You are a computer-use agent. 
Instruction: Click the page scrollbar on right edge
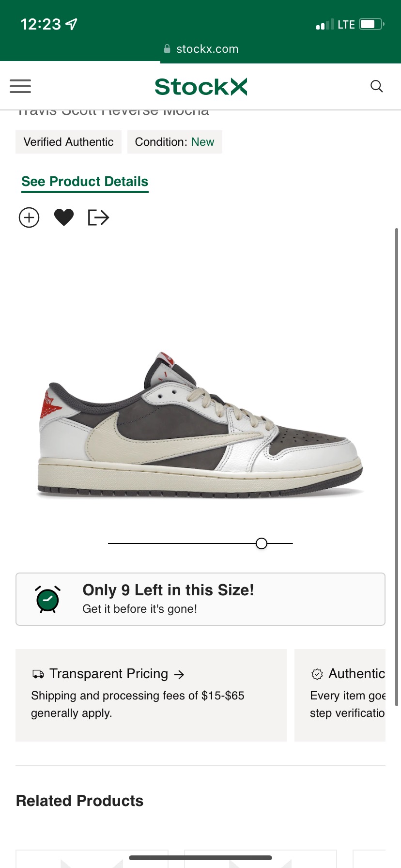coord(397,467)
